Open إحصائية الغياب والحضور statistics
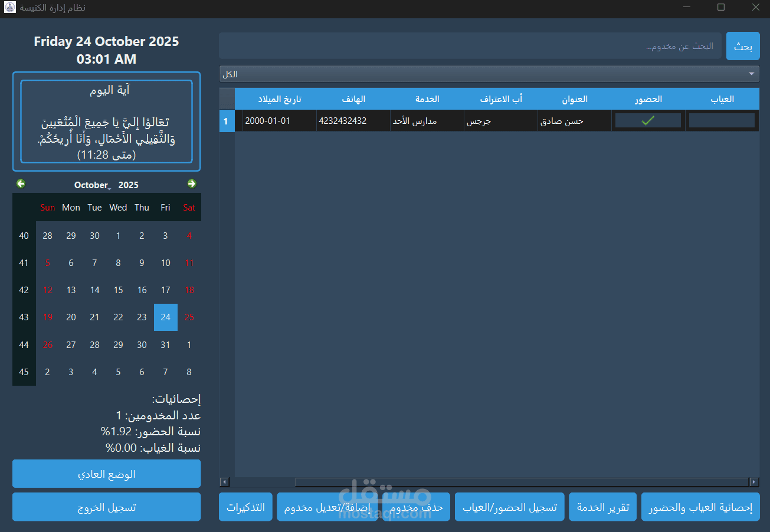This screenshot has height=532, width=770. click(x=700, y=506)
